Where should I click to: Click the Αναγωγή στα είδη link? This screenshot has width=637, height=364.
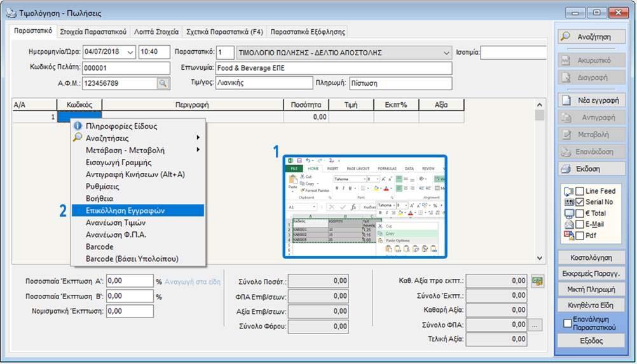coord(193,281)
